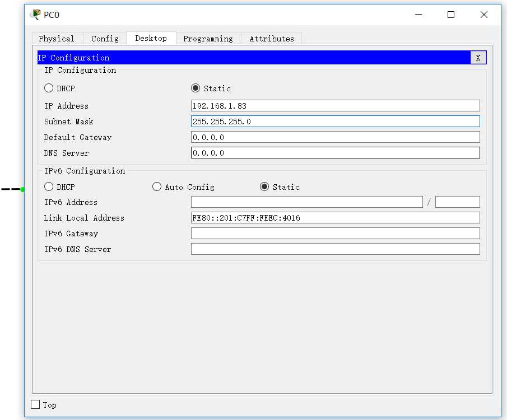The height and width of the screenshot is (420, 507).
Task: Focus the IPv6 DNS Server field
Action: coord(336,249)
